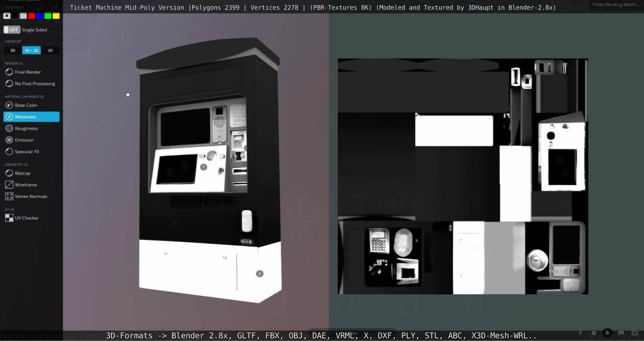Pick the red wireframe color swatch
Image resolution: width=644 pixels, height=341 pixels.
pyautogui.click(x=31, y=16)
